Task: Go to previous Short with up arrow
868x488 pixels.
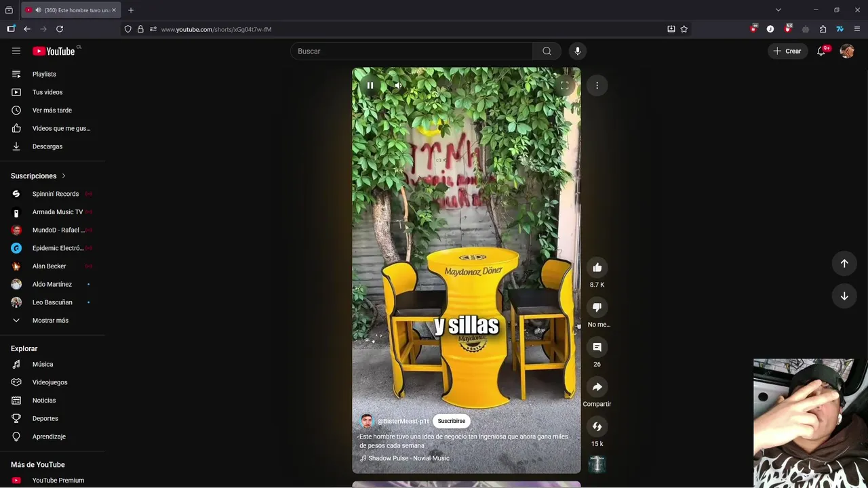Action: [x=844, y=263]
